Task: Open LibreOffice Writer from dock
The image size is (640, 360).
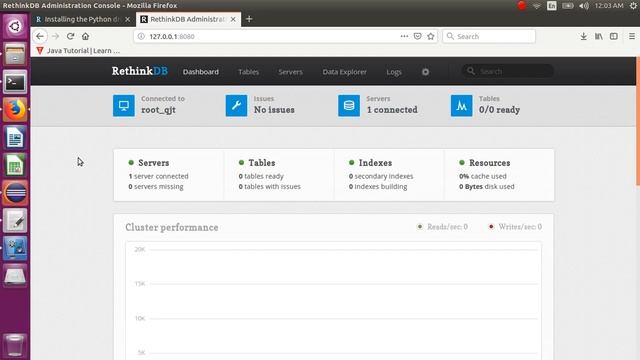Action: [x=15, y=137]
